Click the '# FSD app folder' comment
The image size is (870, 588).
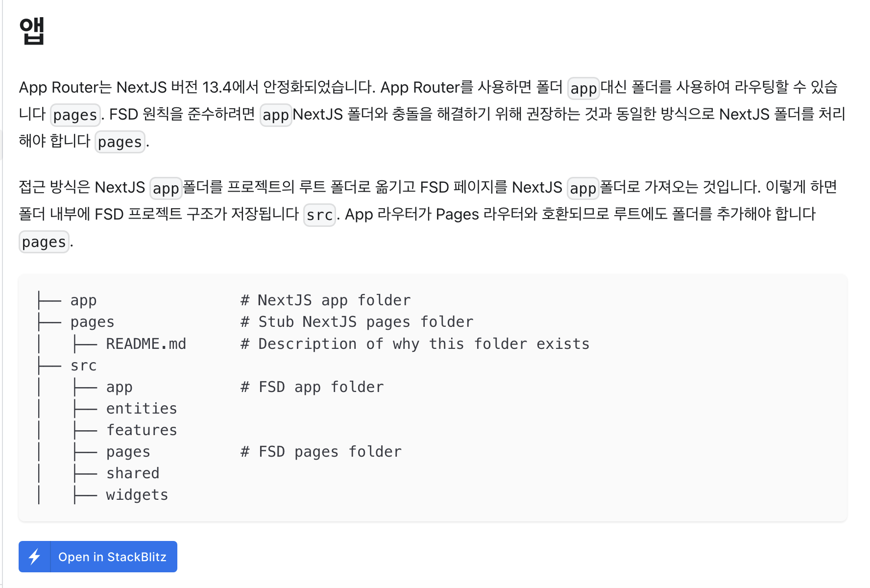312,387
